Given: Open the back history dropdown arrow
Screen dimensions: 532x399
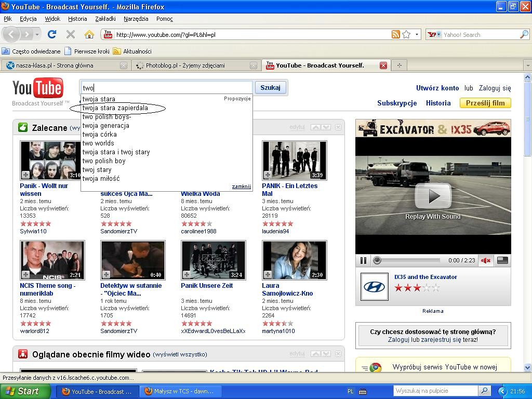Looking at the screenshot, I should [37, 34].
